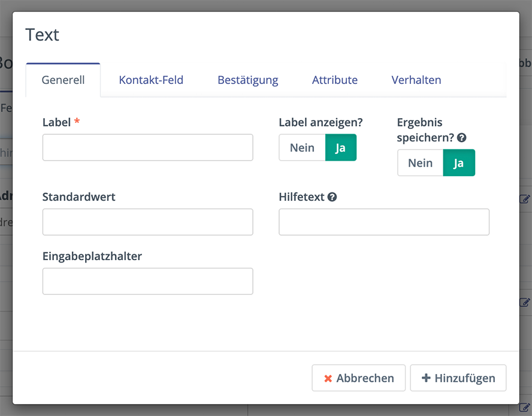Image resolution: width=532 pixels, height=416 pixels.
Task: Click the Hinzufügen button
Action: pos(458,378)
